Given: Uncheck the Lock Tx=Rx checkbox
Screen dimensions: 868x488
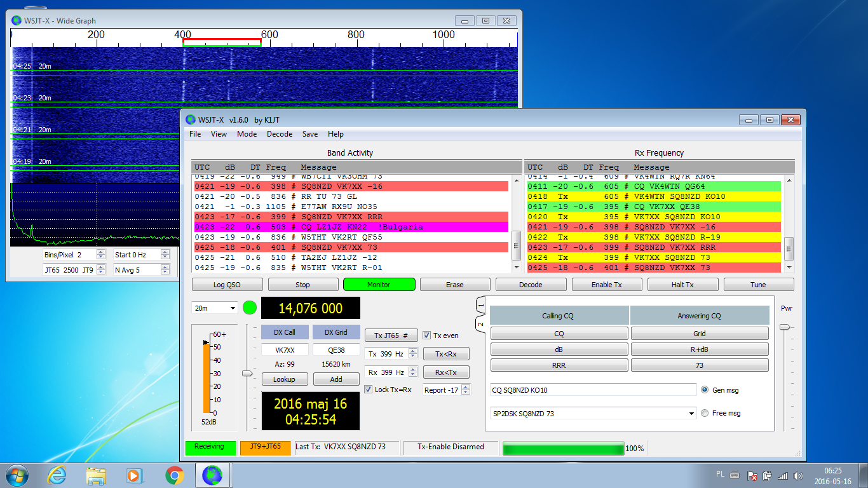Looking at the screenshot, I should tap(369, 390).
